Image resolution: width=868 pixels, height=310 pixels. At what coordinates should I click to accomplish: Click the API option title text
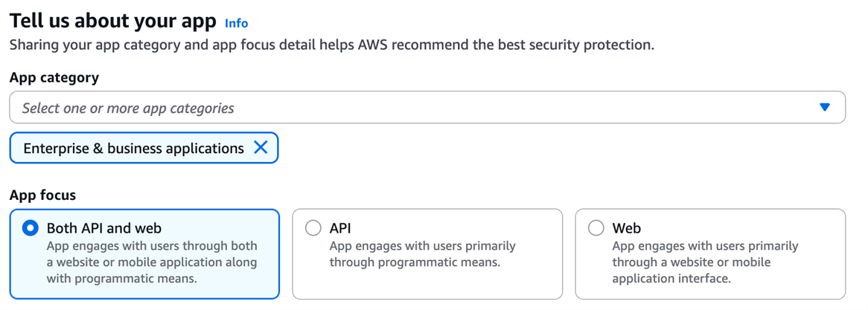click(x=340, y=228)
